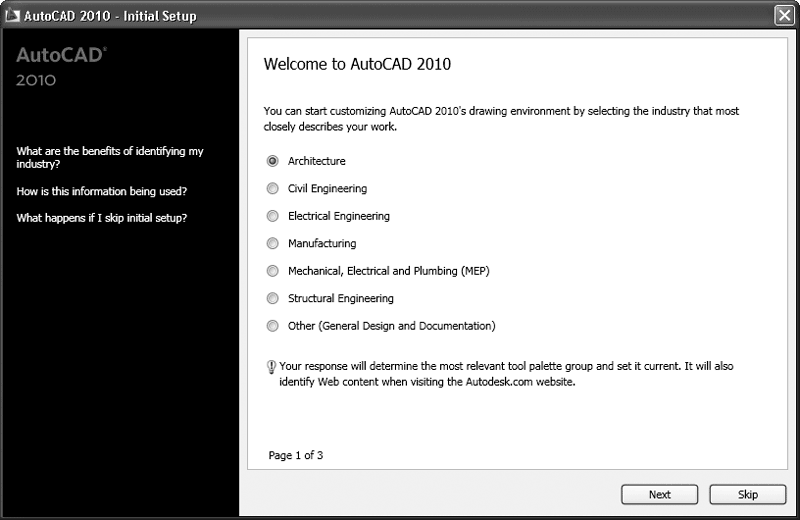Select Other (General Design and Documentation)
800x520 pixels.
(x=273, y=326)
